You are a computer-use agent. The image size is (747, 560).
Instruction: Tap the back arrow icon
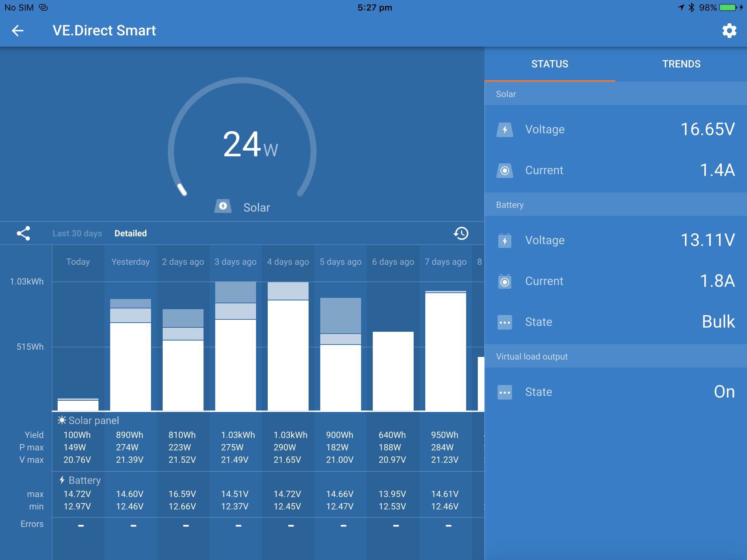pos(18,31)
